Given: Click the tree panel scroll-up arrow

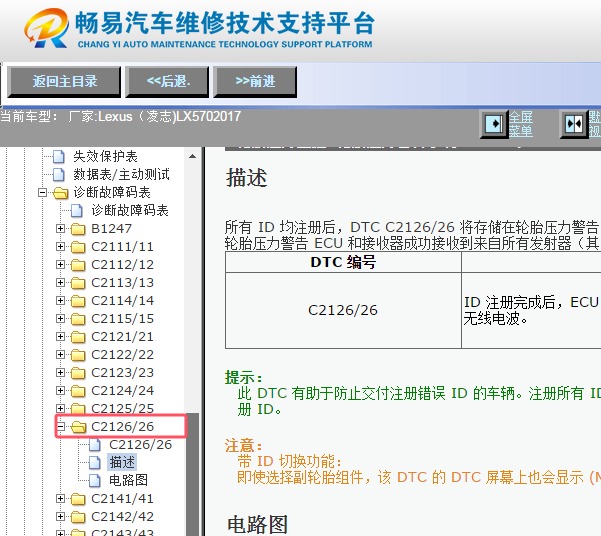Looking at the screenshot, I should pos(192,156).
